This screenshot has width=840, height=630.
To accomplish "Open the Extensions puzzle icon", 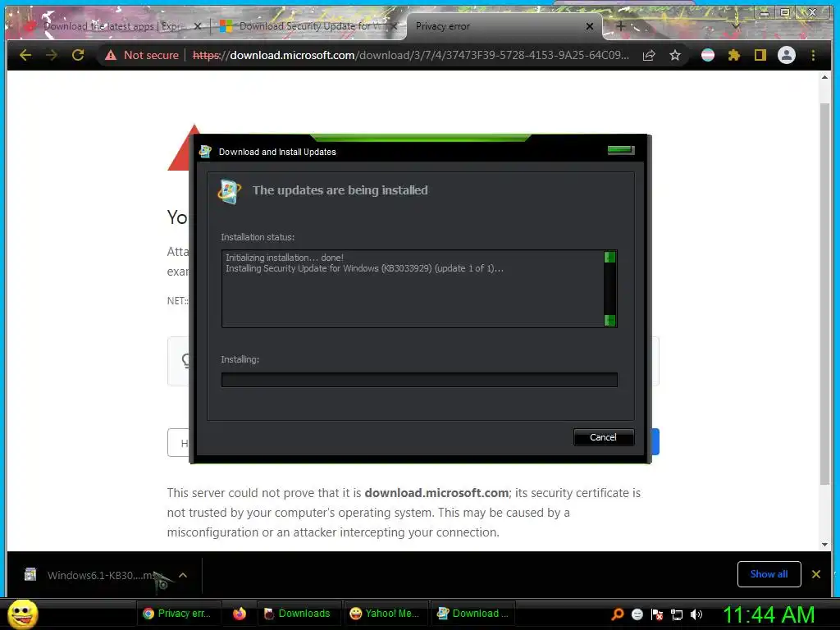I will coord(734,55).
